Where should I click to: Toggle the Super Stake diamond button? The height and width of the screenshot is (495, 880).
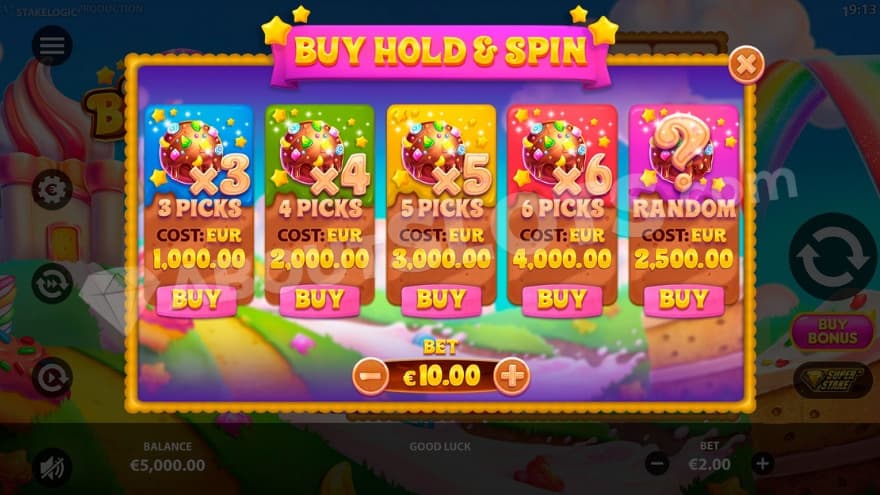pos(832,380)
